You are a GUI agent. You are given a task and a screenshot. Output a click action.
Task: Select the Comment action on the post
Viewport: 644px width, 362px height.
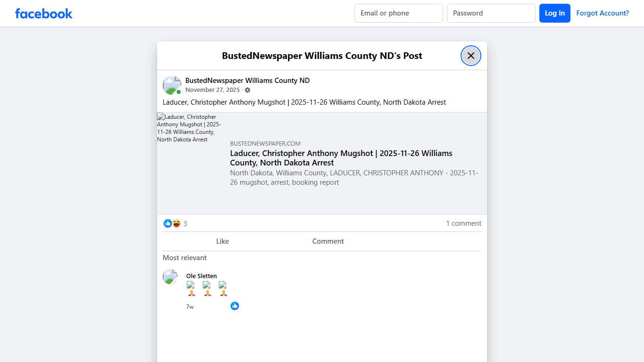coord(328,241)
